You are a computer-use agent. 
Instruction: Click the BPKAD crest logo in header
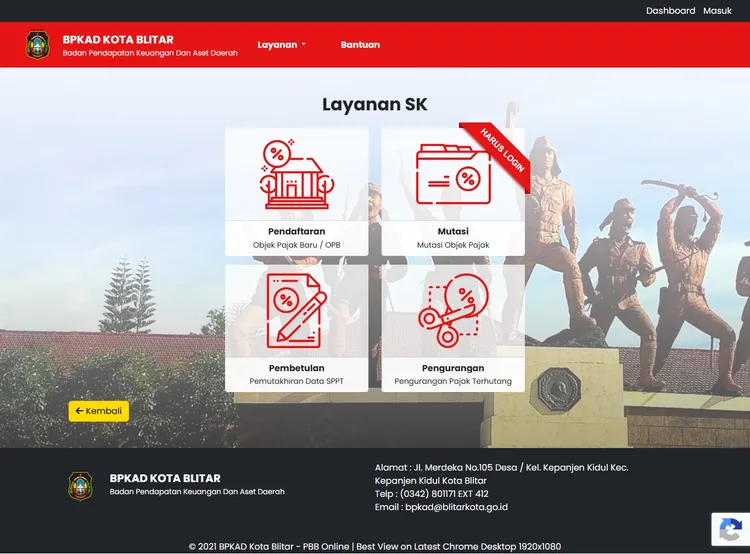coord(37,45)
